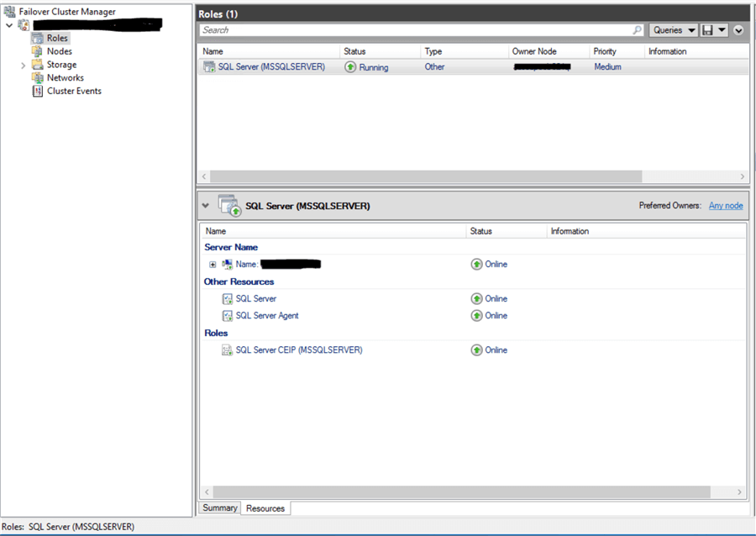This screenshot has width=756, height=536.
Task: Switch to the Resources tab
Action: tap(265, 508)
